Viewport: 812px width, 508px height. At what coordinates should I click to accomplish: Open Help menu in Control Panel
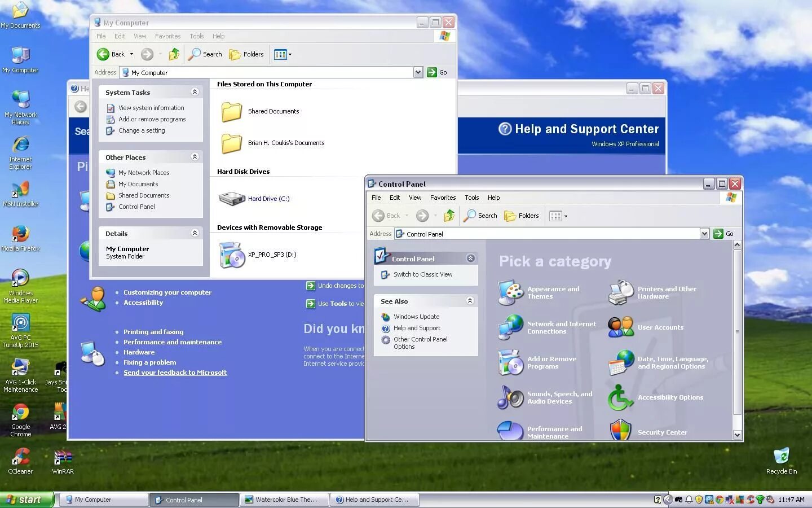click(x=493, y=198)
